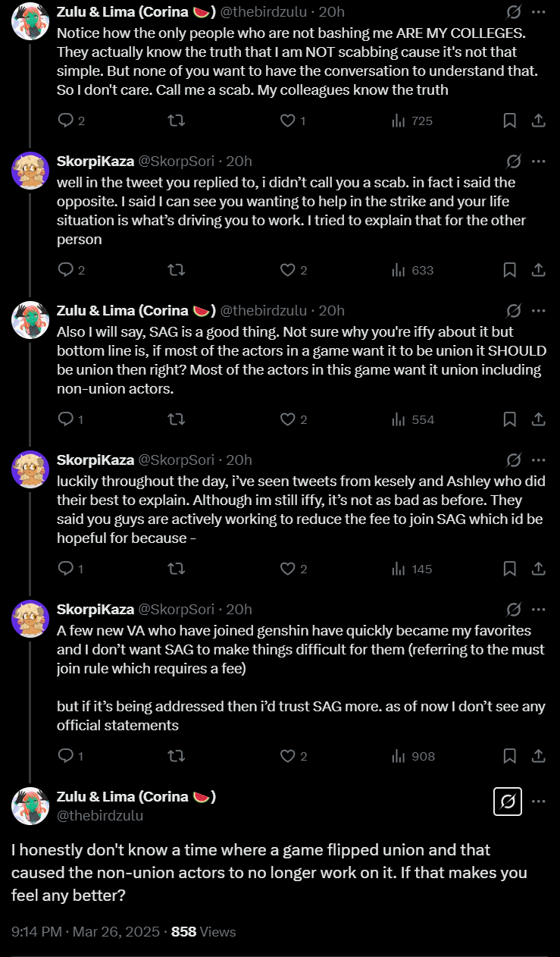Click @thebirdzulu handle under the main tweet author
560x957 pixels.
coord(100,815)
